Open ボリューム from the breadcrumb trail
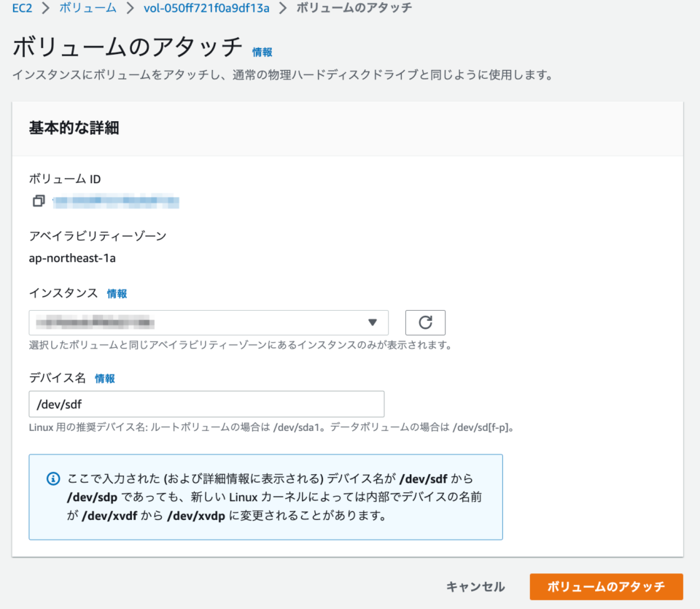This screenshot has width=700, height=609. (87, 8)
